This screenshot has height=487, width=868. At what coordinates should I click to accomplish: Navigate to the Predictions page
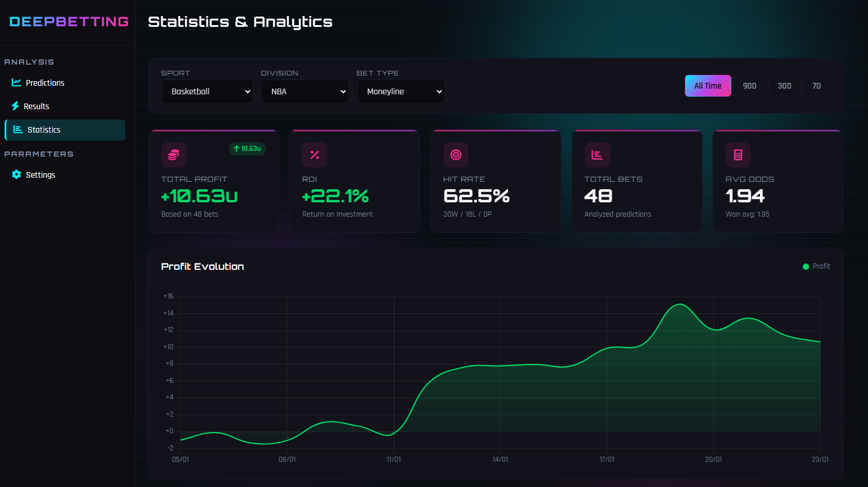point(45,82)
